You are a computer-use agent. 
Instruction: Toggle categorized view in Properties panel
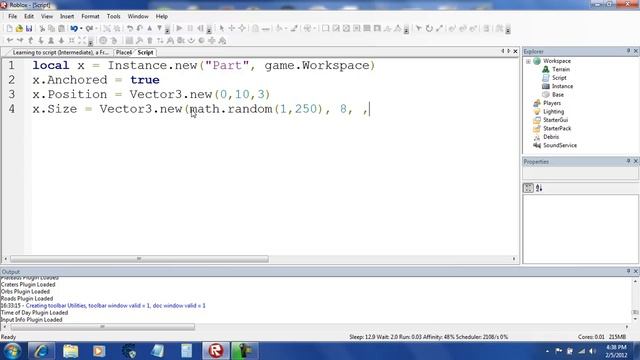(528, 188)
